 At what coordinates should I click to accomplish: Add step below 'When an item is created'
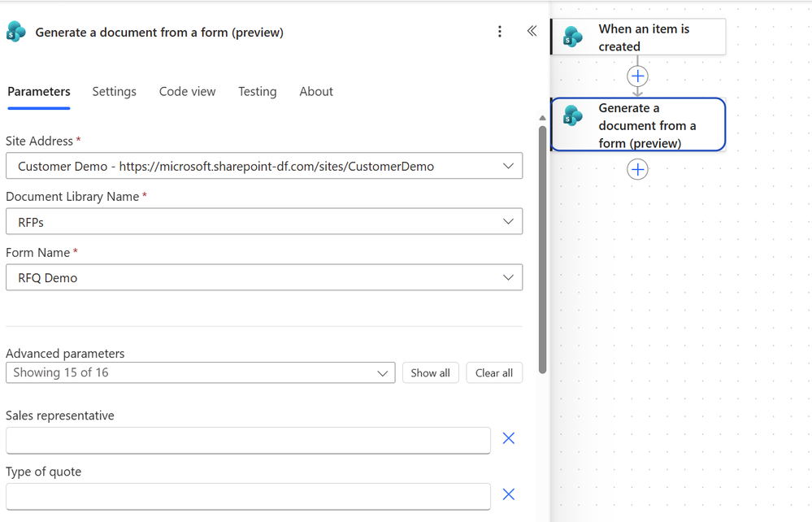(637, 76)
